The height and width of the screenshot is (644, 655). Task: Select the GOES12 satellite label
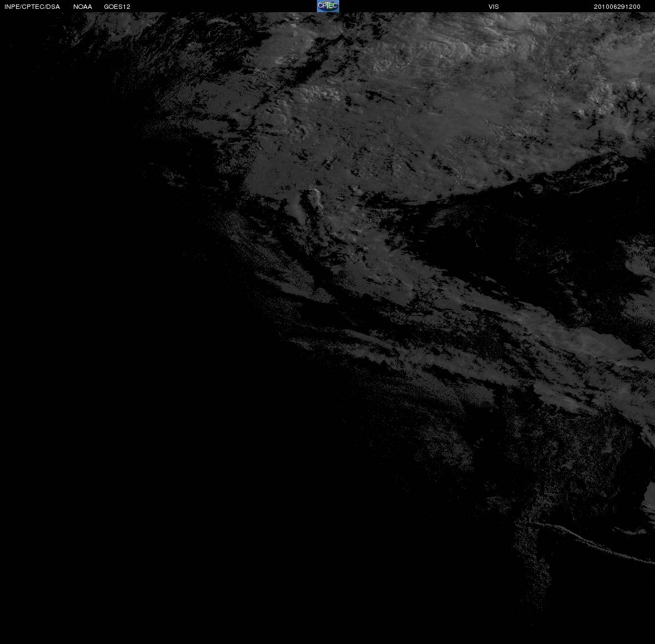117,7
